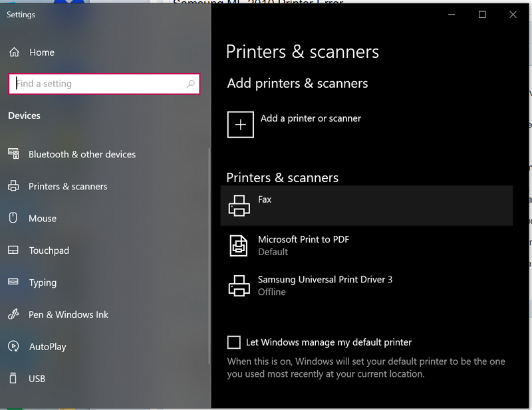Click the Touchpad icon in sidebar
The width and height of the screenshot is (532, 410).
13,251
